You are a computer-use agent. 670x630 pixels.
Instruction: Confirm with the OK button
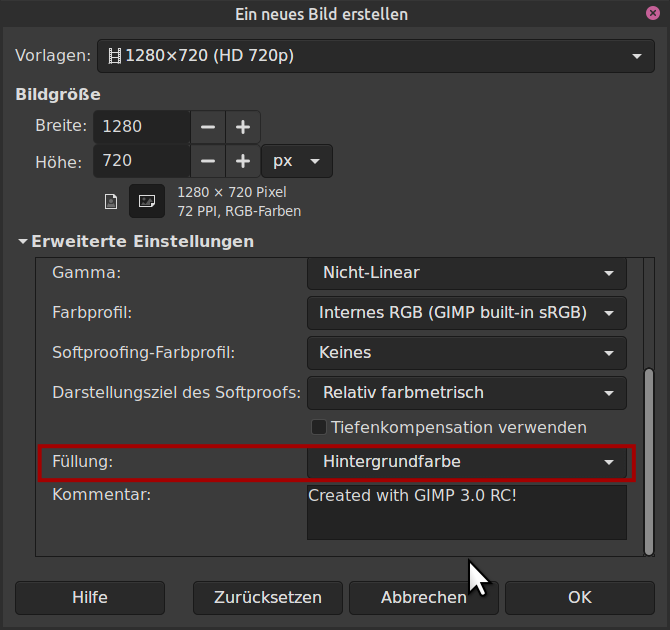coord(579,598)
